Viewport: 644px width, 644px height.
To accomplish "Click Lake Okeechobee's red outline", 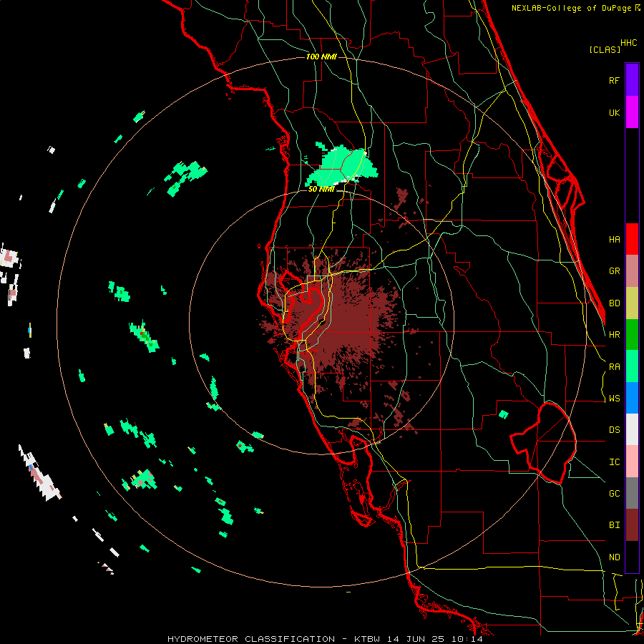I will 543,443.
